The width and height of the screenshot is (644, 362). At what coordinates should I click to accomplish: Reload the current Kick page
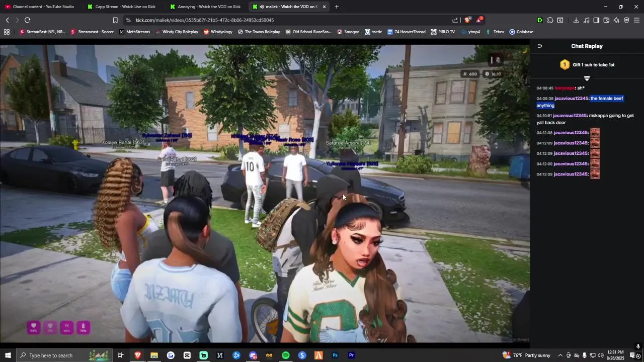pyautogui.click(x=27, y=20)
